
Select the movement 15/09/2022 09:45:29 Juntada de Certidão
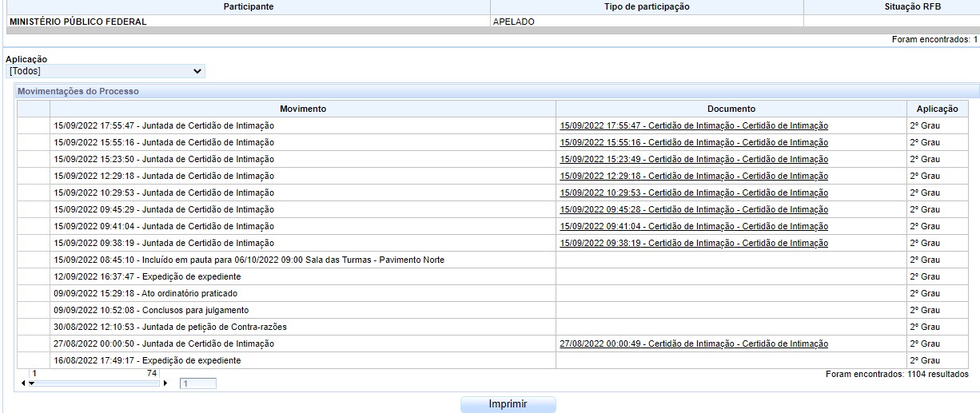tap(303, 210)
